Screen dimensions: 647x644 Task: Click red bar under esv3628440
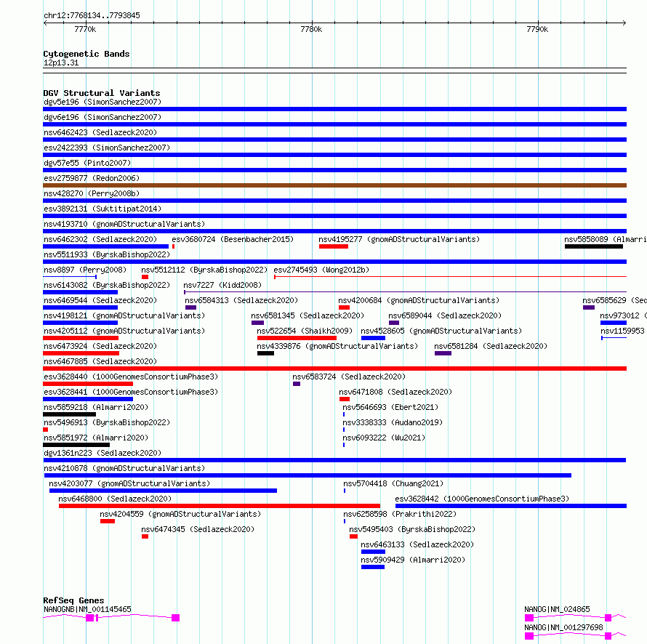coord(88,384)
